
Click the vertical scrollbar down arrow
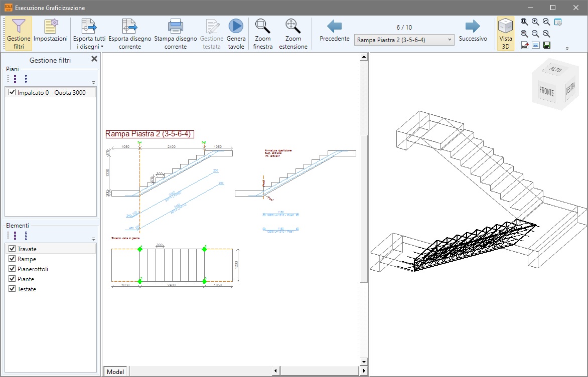[x=363, y=361]
